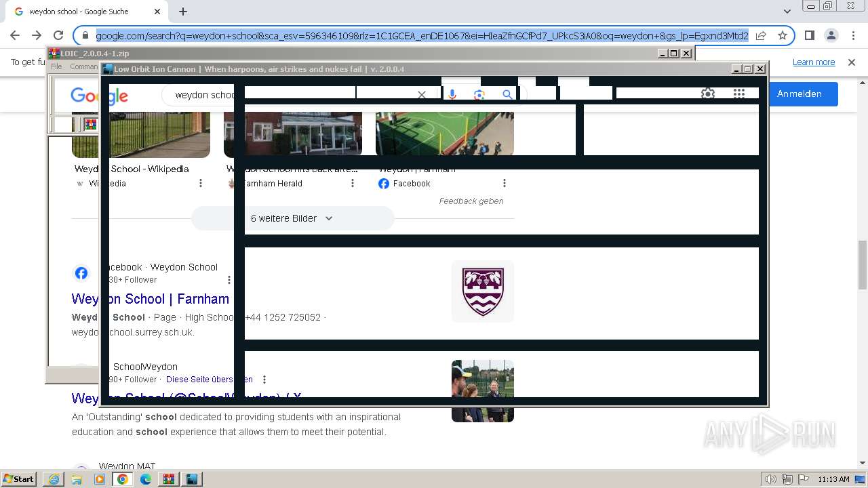Submit search with magnifier icon
This screenshot has width=868, height=488.
507,95
